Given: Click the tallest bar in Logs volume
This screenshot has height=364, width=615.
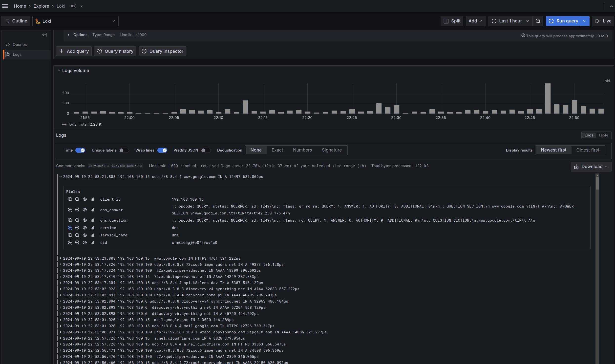Looking at the screenshot, I should [548, 98].
